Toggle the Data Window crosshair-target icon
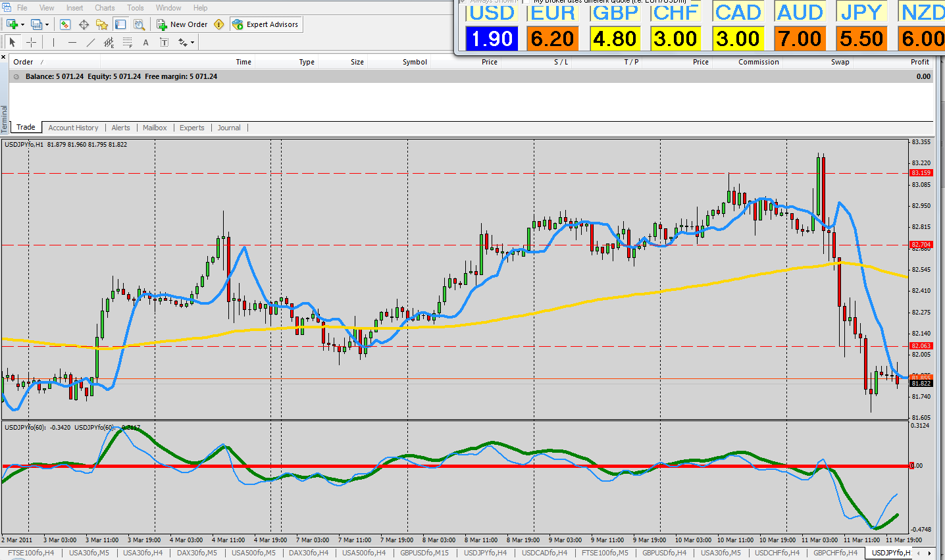 84,24
